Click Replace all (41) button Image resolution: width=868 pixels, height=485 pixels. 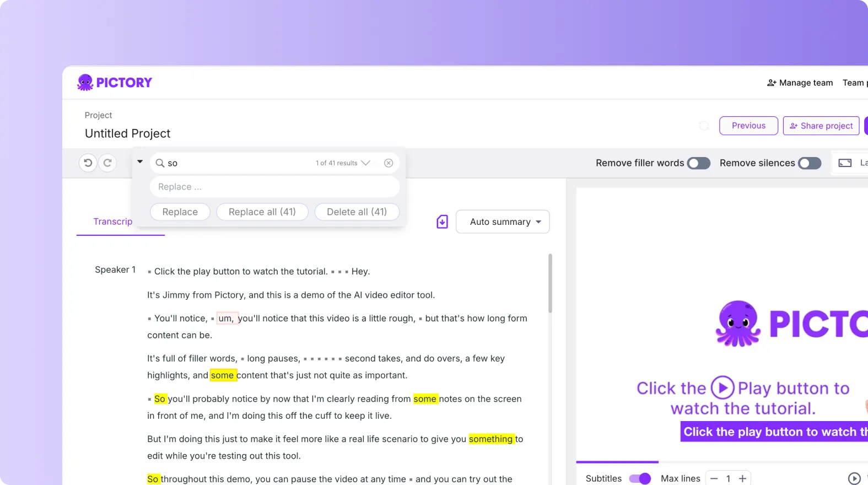(262, 212)
